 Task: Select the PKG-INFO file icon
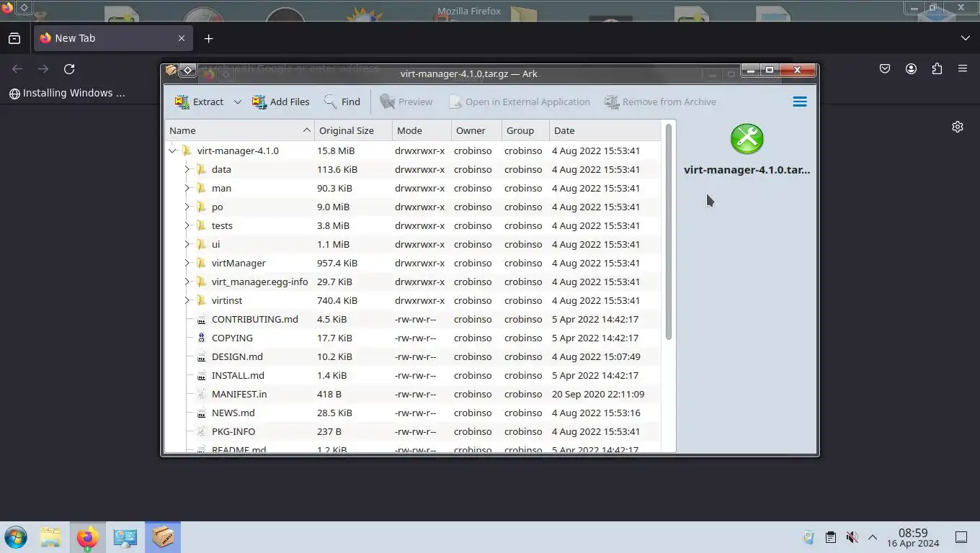coord(202,431)
